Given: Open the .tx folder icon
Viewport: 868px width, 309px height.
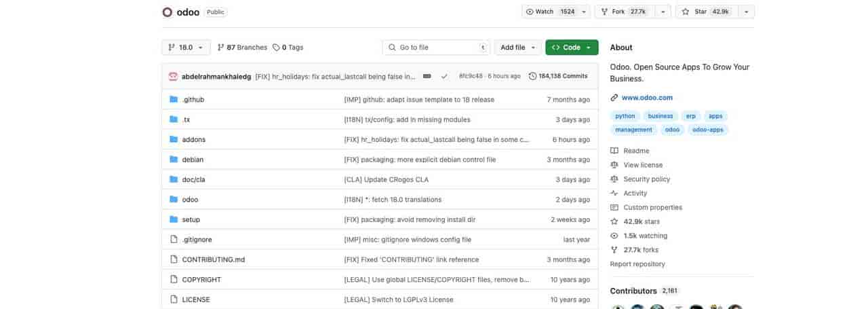Looking at the screenshot, I should [174, 120].
